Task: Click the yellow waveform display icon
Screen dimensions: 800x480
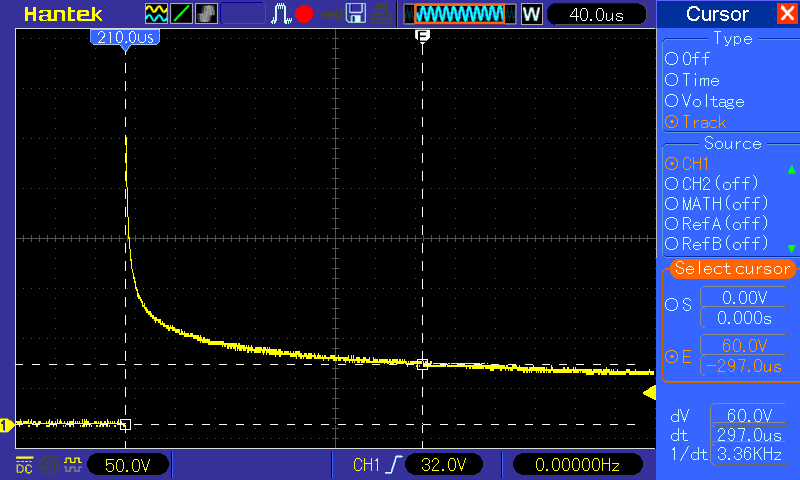Action: [156, 14]
